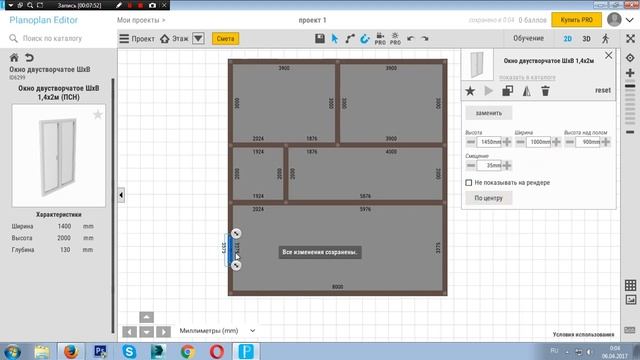Redo the last undone action
This screenshot has height=360, width=640.
[x=425, y=38]
